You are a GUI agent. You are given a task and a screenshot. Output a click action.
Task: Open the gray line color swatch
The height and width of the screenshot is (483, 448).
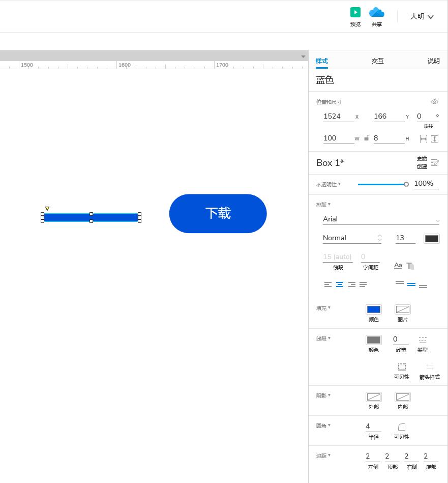[374, 340]
